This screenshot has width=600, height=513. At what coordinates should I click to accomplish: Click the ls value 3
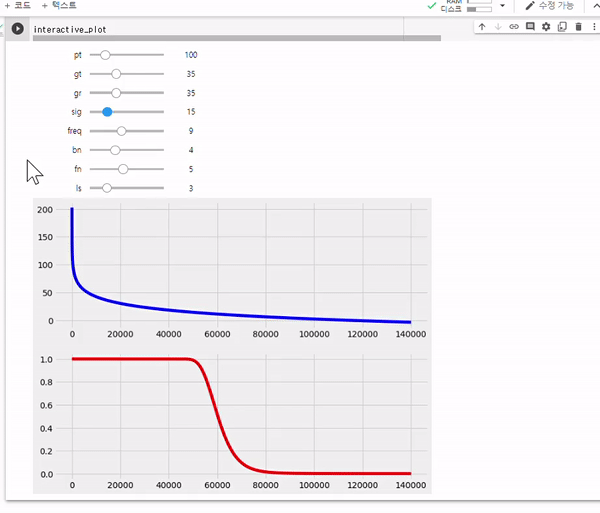click(x=191, y=188)
